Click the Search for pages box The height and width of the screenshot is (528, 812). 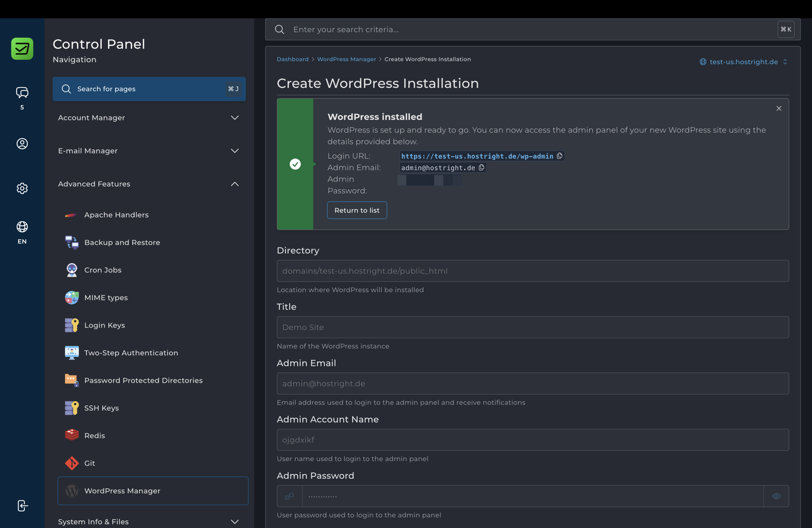(149, 89)
